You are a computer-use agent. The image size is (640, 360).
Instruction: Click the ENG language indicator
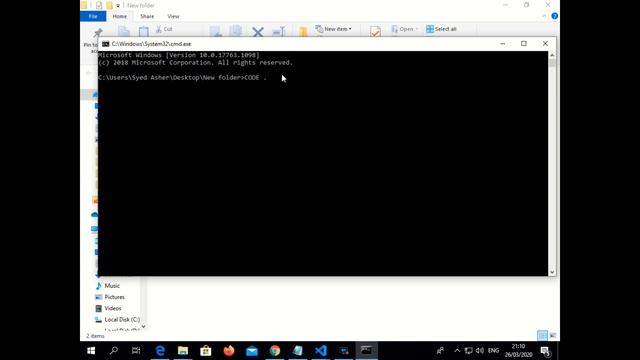(493, 351)
